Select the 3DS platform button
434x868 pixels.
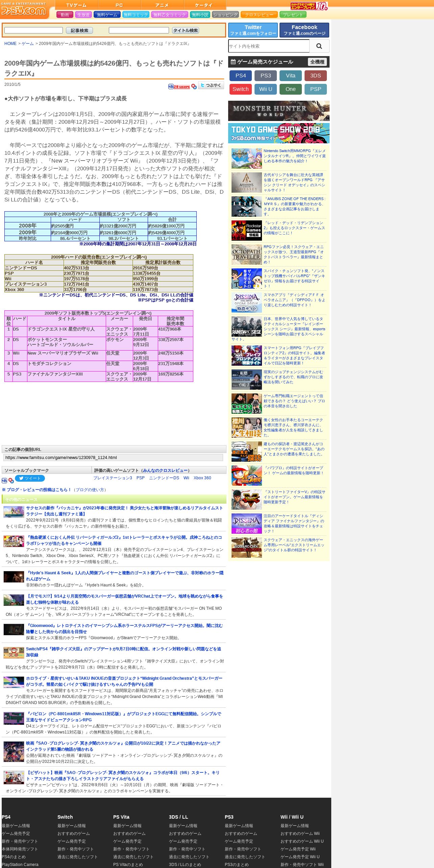(316, 76)
